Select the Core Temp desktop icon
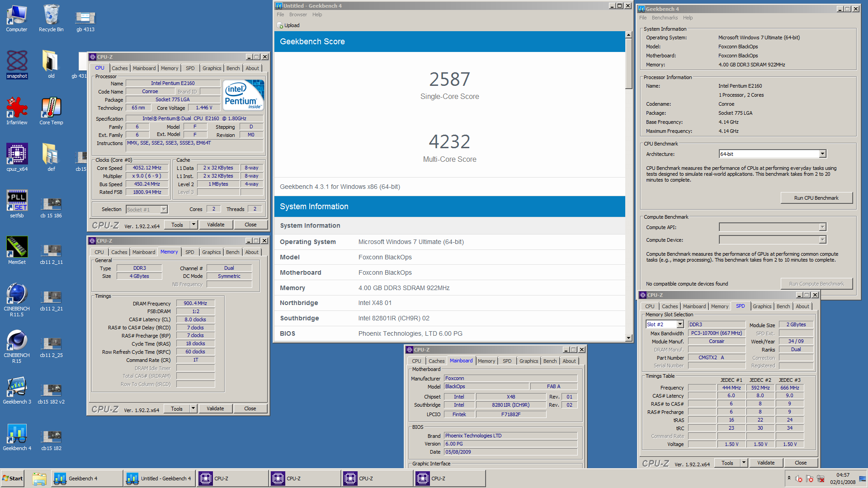Viewport: 868px width, 488px height. click(x=51, y=111)
